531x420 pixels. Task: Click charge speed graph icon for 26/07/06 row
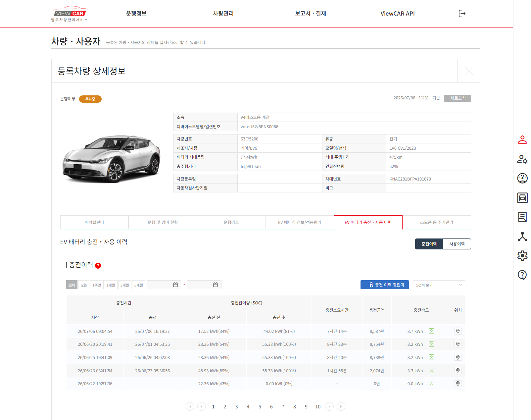[431, 331]
